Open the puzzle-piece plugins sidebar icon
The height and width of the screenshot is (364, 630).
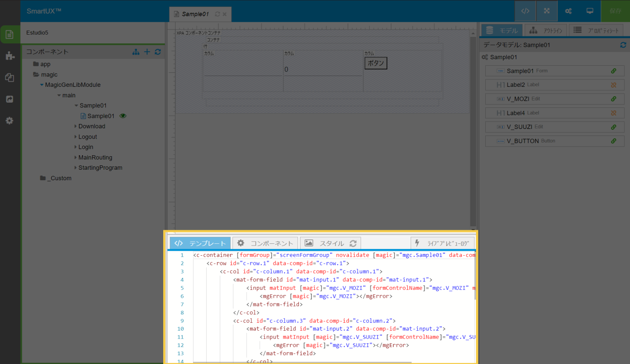click(x=10, y=56)
